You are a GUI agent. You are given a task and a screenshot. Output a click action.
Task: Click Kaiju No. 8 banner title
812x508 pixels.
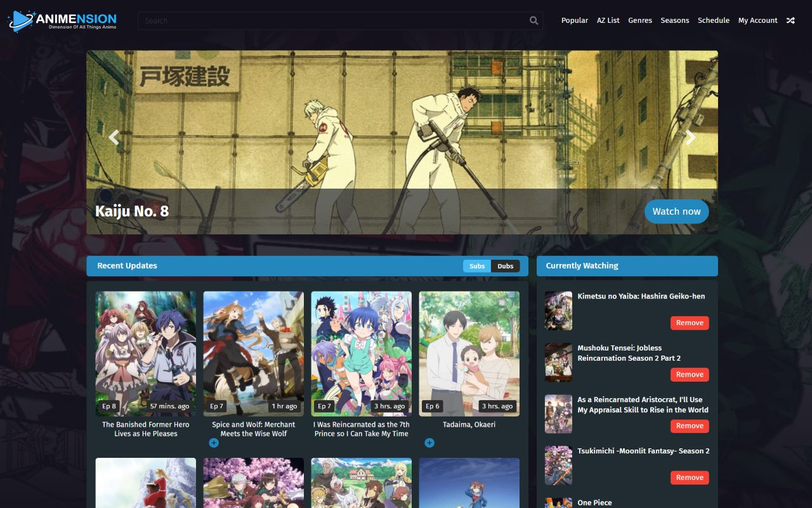click(x=132, y=211)
